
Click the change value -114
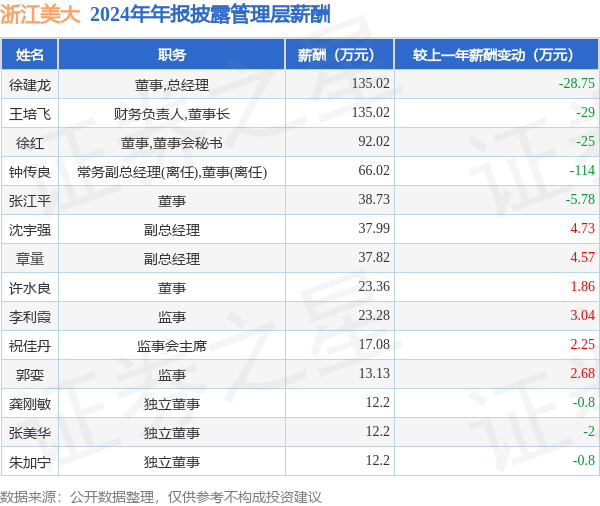(x=582, y=170)
